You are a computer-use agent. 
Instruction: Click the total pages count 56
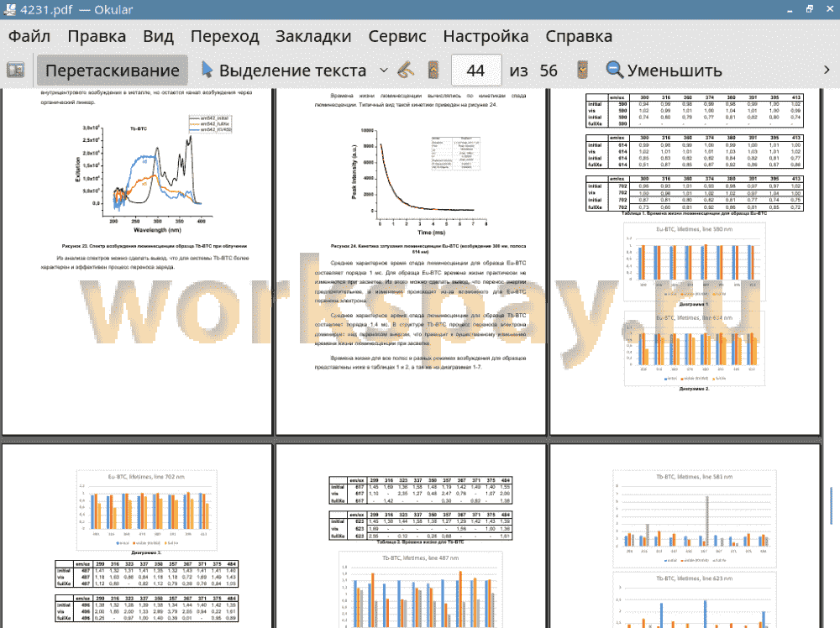548,71
